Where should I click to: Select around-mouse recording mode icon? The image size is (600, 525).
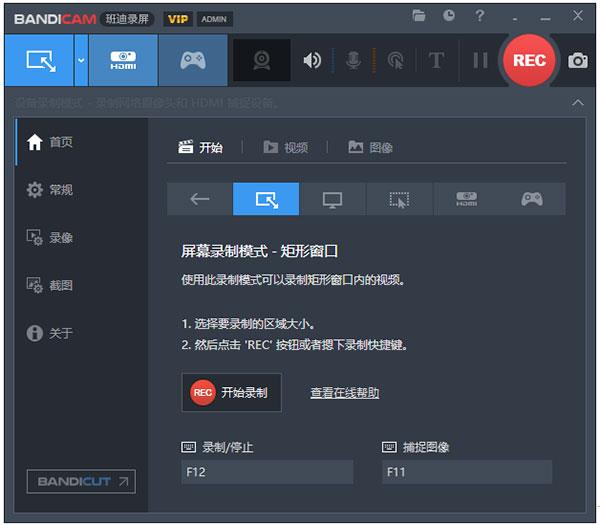click(399, 199)
